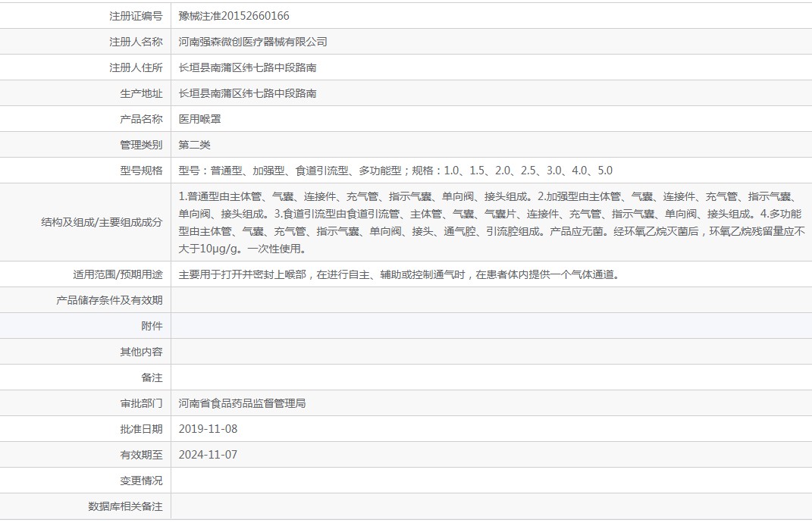Click company name 河南强森微创医疗器械有限公司
The height and width of the screenshot is (523, 812).
[252, 42]
